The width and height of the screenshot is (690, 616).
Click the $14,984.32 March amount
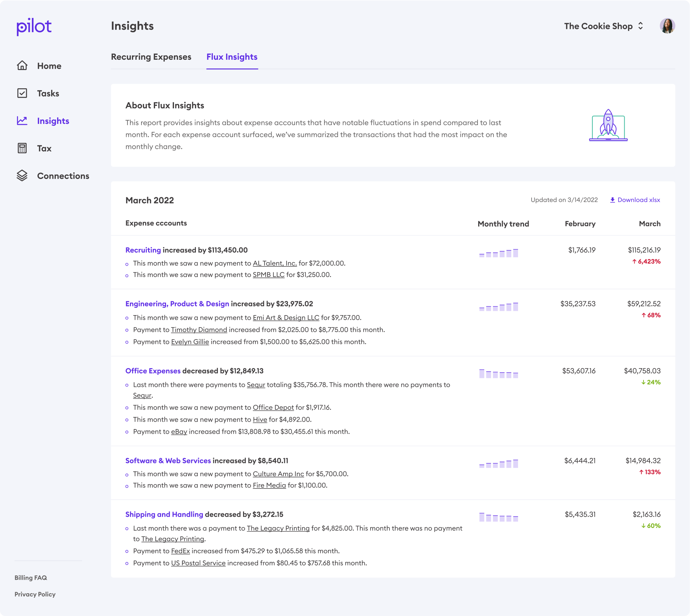click(643, 461)
